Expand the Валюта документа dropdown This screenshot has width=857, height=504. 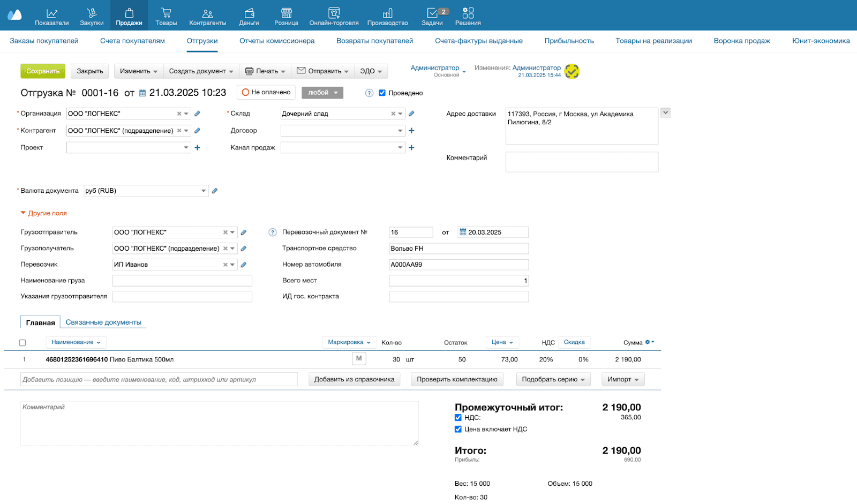pos(204,191)
